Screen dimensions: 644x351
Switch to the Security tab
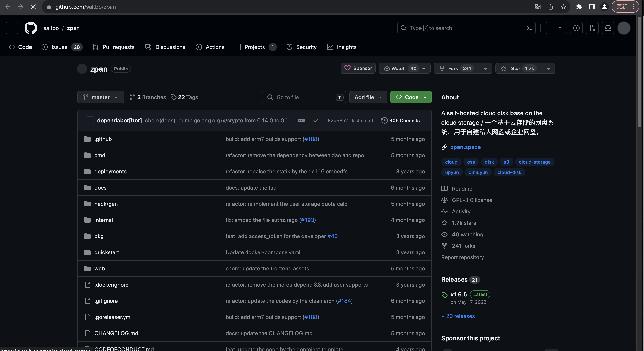(x=301, y=47)
